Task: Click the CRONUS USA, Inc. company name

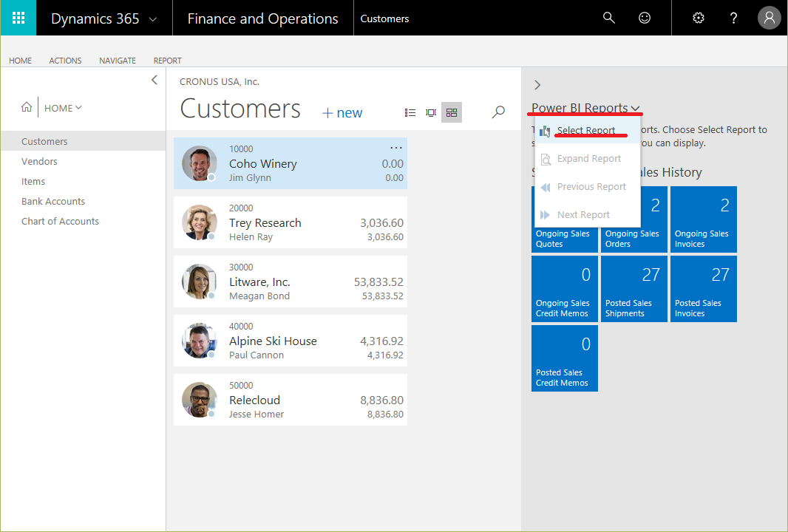Action: point(220,82)
